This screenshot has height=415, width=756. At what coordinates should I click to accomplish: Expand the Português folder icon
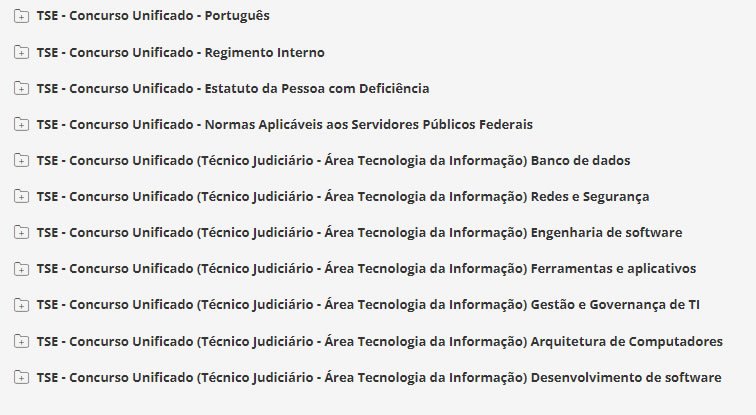22,16
